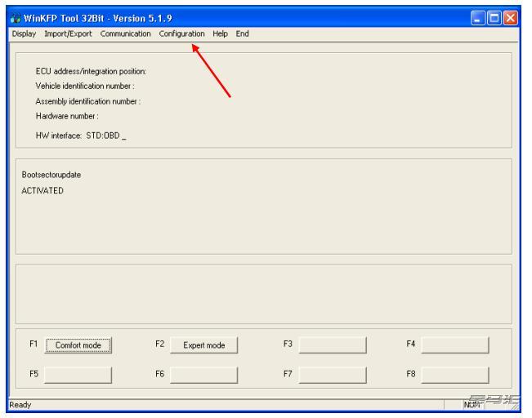This screenshot has height=418, width=532.
Task: Click the 'Hardware number :' label
Action: click(67, 116)
